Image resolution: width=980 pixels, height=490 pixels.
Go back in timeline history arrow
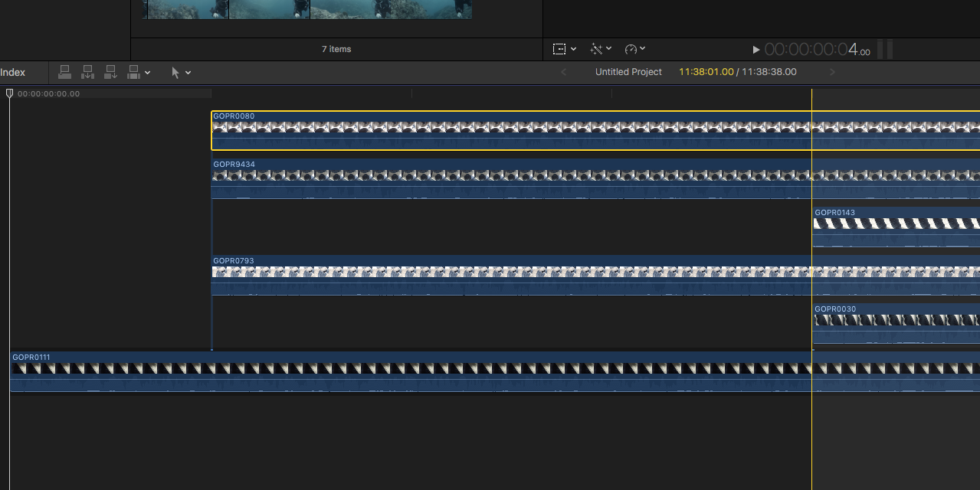[564, 72]
